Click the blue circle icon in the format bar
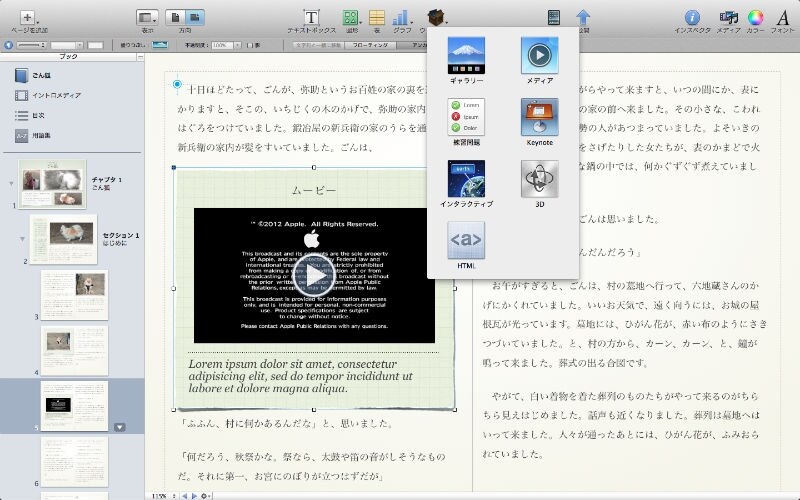800x500 pixels. 8,45
